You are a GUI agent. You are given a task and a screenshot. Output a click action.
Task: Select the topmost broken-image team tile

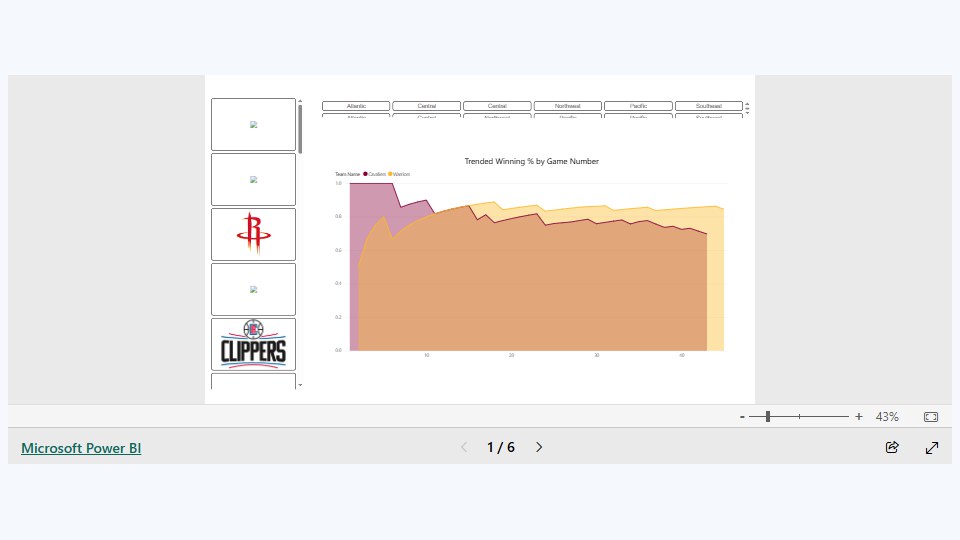point(253,124)
